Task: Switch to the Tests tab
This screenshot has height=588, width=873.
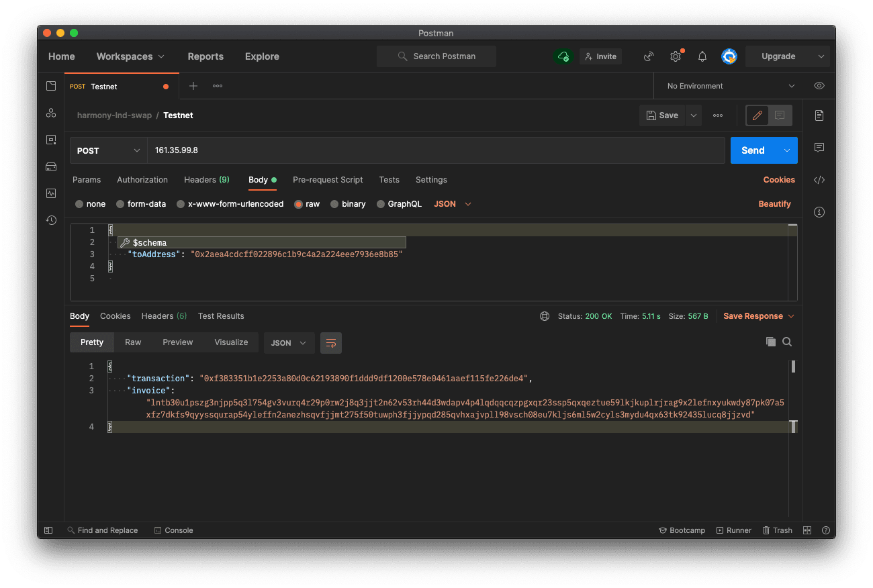Action: (389, 180)
